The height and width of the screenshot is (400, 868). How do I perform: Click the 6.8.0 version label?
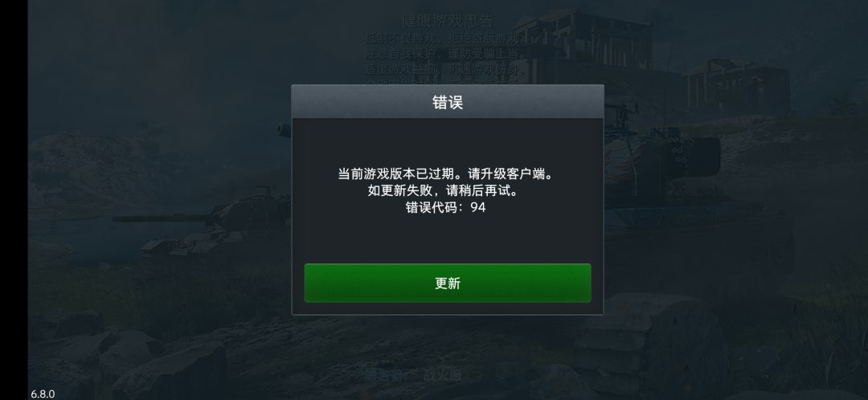point(43,394)
